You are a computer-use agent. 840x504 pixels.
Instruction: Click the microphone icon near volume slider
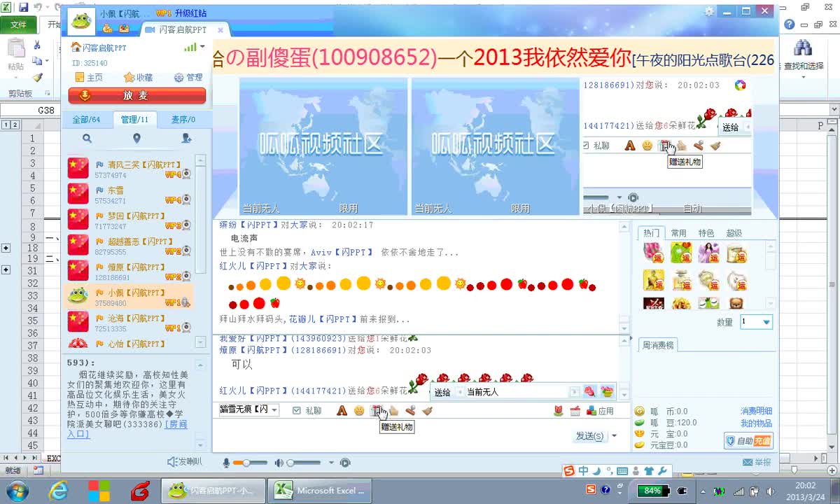coord(226,463)
